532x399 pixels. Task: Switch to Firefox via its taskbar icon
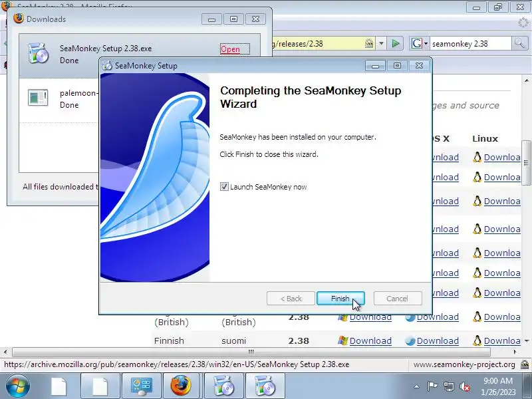[181, 386]
